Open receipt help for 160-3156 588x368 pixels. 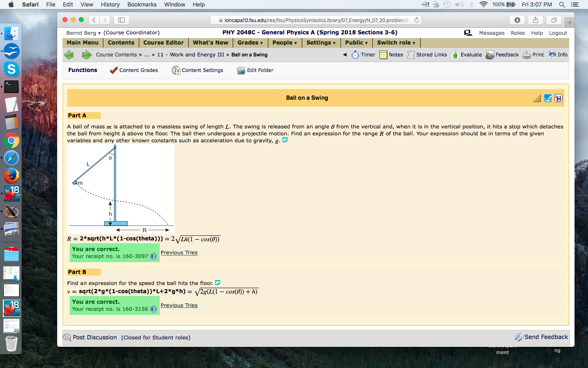(x=154, y=309)
